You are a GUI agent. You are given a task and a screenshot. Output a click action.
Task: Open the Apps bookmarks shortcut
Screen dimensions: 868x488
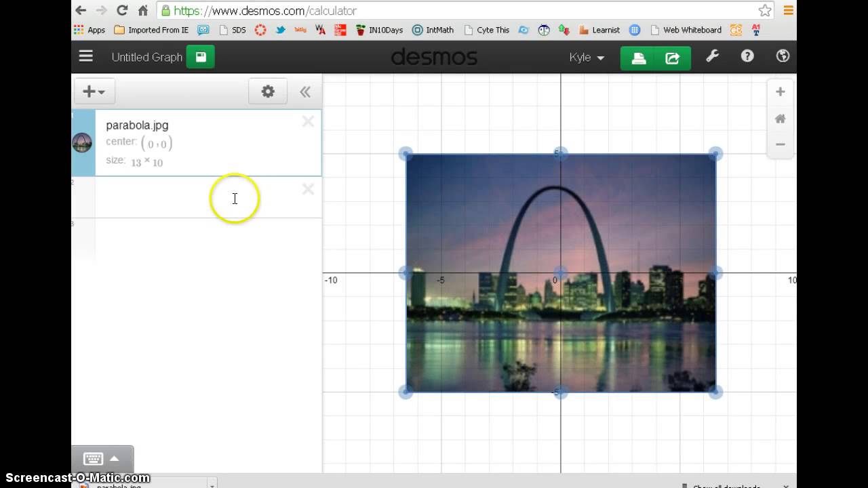[x=90, y=30]
